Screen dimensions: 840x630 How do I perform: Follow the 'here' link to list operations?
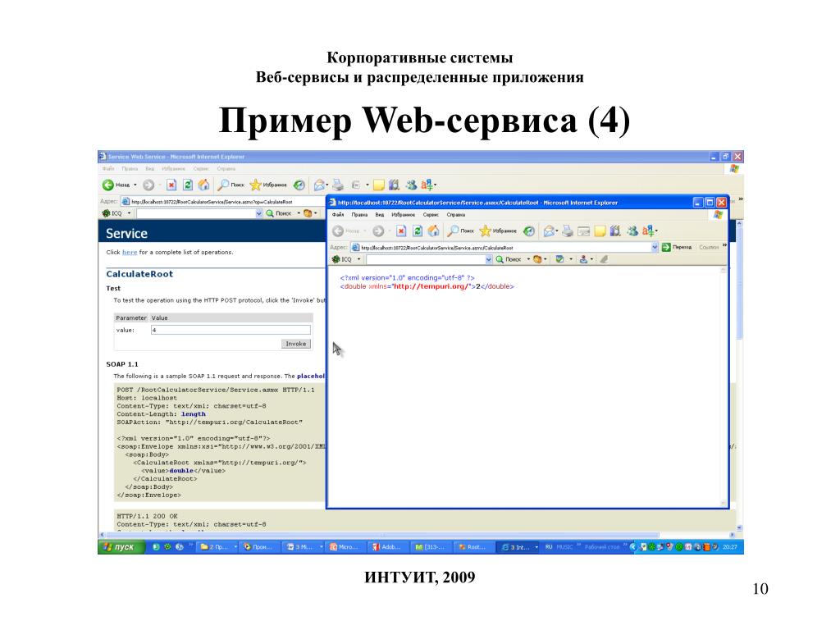[130, 253]
